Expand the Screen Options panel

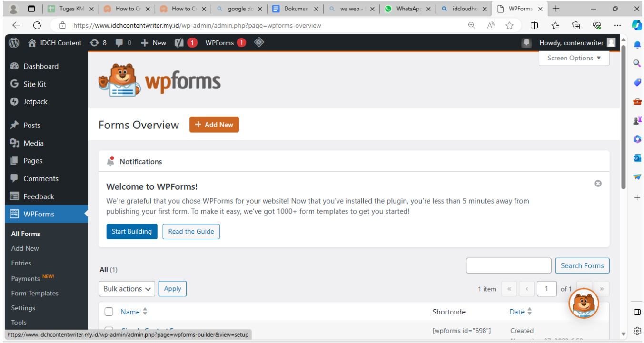pyautogui.click(x=574, y=58)
